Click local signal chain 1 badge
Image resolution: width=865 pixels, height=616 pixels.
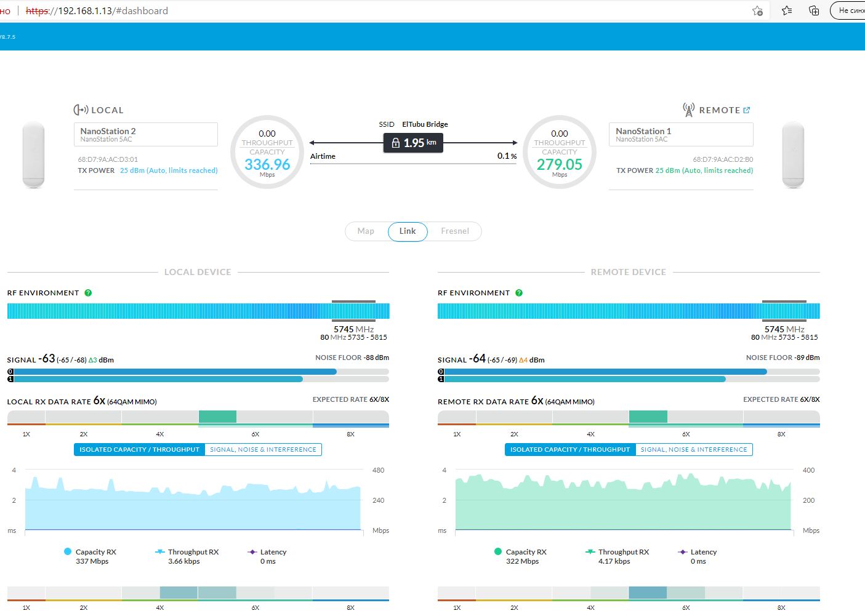click(x=10, y=379)
